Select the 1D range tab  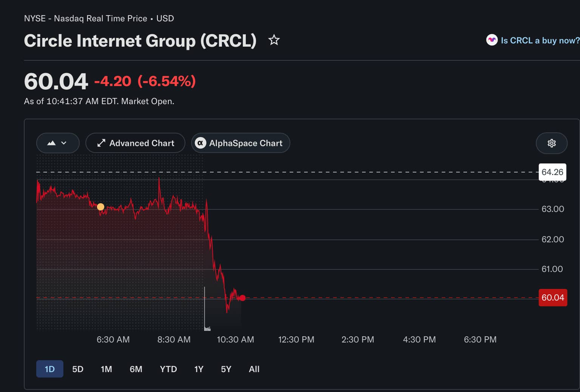(x=50, y=369)
